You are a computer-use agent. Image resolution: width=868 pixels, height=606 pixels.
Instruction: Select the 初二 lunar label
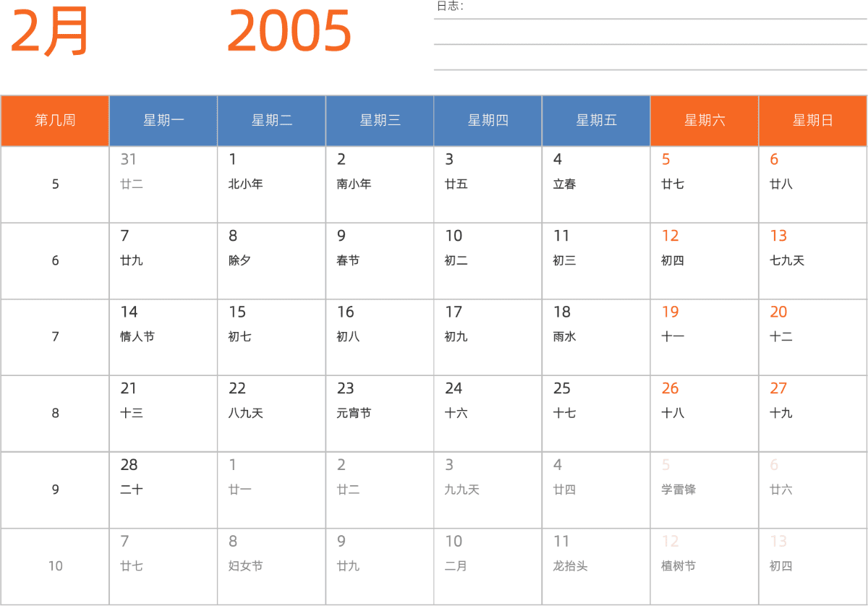tap(456, 260)
